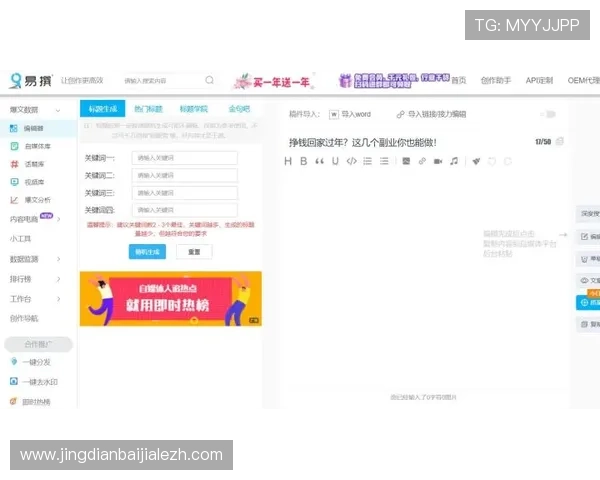The width and height of the screenshot is (600, 480).
Task: Click the 关键词一 input field
Action: (185, 158)
